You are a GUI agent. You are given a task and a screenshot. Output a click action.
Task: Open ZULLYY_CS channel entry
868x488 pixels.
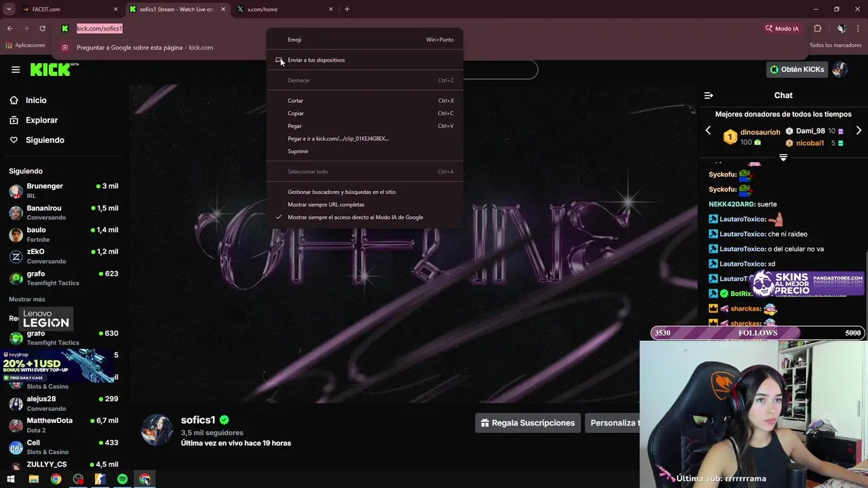[x=64, y=464]
